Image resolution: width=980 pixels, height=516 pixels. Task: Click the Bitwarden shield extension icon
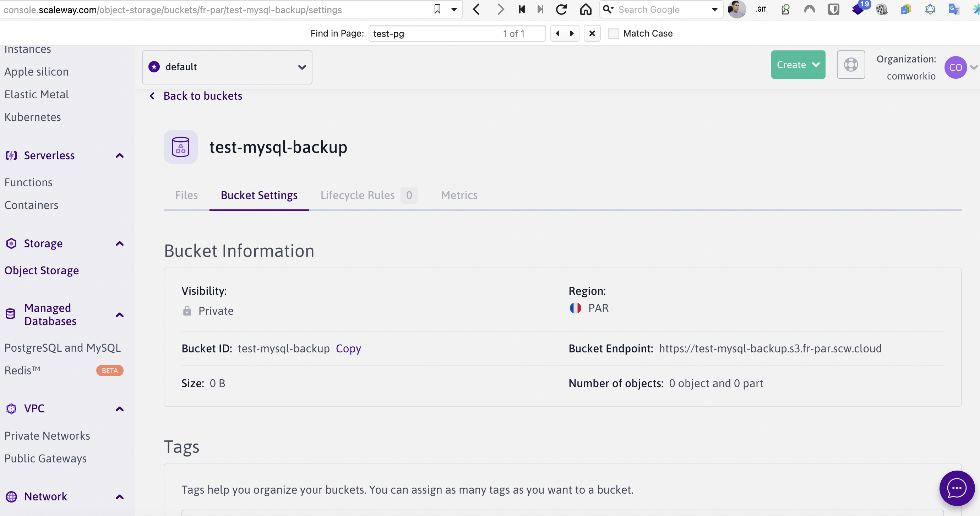tap(834, 9)
